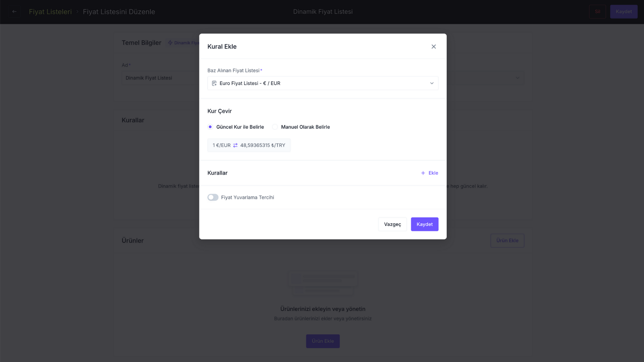Click the red Sil button
644x362 pixels.
click(x=597, y=12)
